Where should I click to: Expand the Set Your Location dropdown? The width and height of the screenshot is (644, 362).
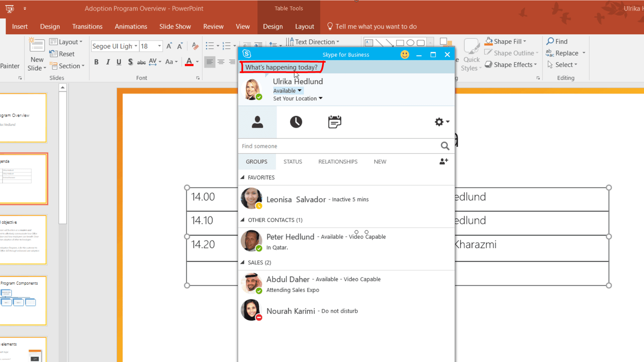pyautogui.click(x=298, y=99)
